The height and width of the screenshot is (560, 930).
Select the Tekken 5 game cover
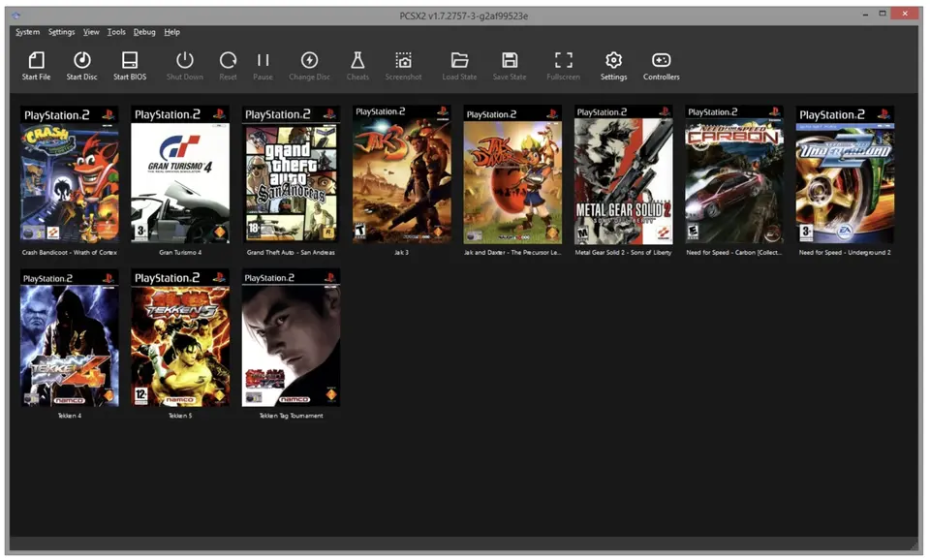(180, 338)
